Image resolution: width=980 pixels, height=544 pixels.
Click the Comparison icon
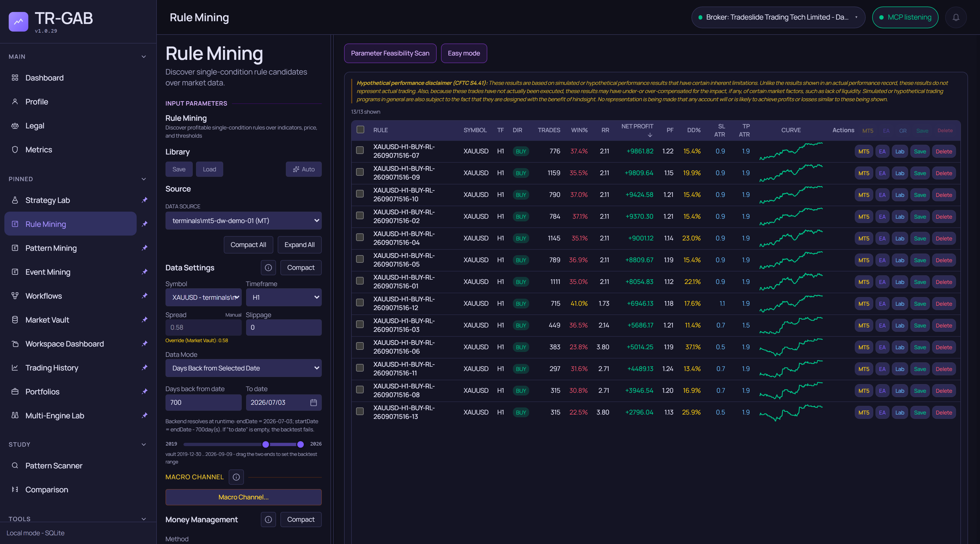(15, 490)
